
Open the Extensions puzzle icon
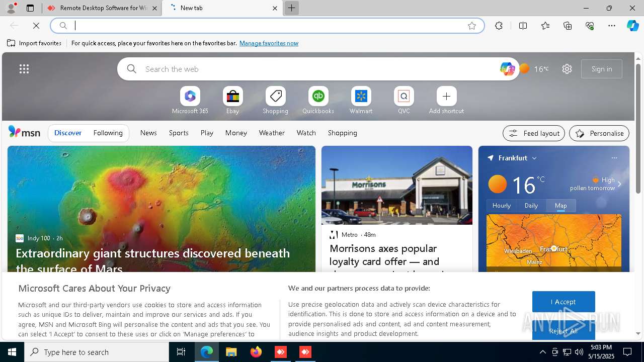coord(499,26)
